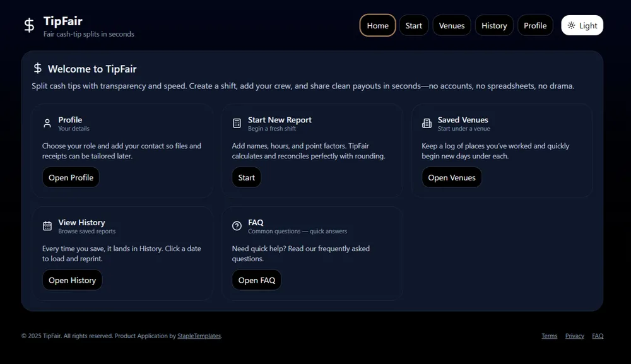Click the dollar icon beside Welcome to TipFair

tap(37, 68)
